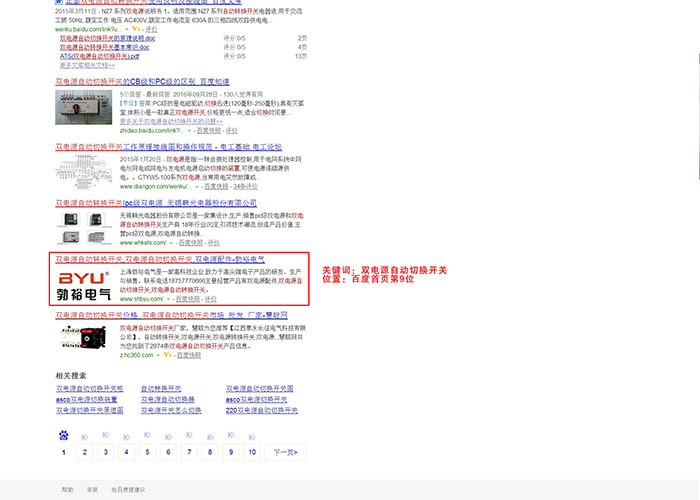Image resolution: width=700 pixels, height=500 pixels.
Task: Click the wiring diagram thumbnail in diangon result
Action: [x=83, y=172]
